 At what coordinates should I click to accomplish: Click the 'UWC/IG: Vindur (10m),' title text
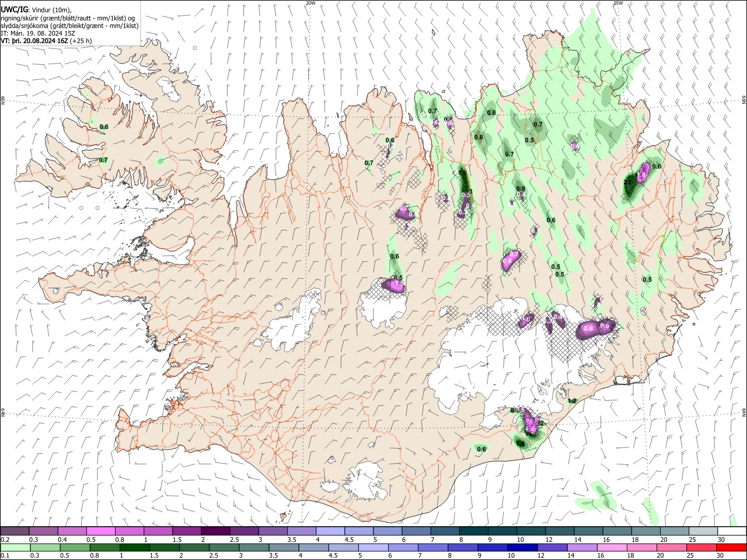[x=36, y=9]
